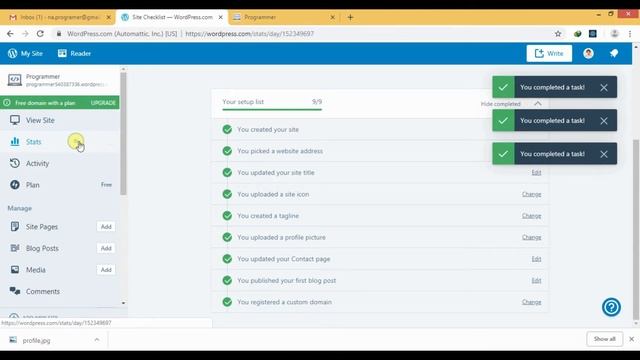Click Change link for profile picture task
640x360 pixels.
(531, 238)
